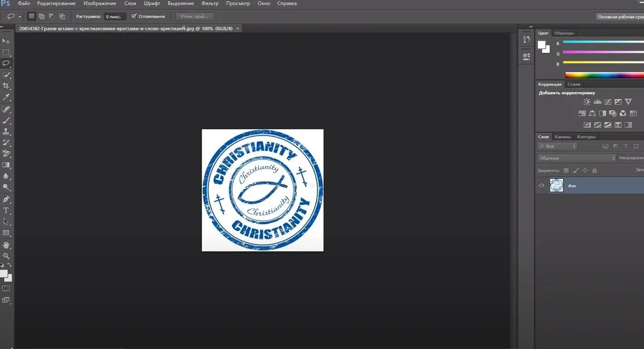
Task: Open the Вид layer filter dropdown
Action: tap(557, 146)
